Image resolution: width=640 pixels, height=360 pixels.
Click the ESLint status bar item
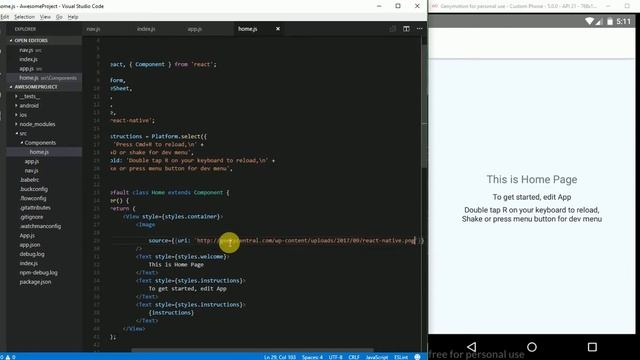point(401,357)
